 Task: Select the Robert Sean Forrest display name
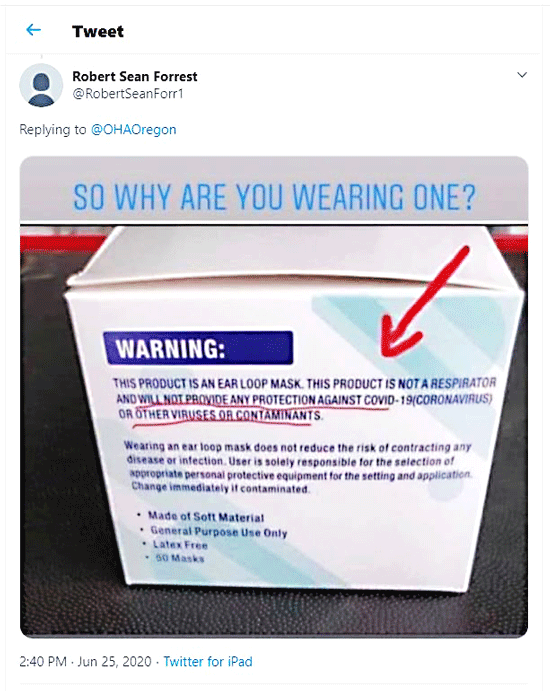135,76
